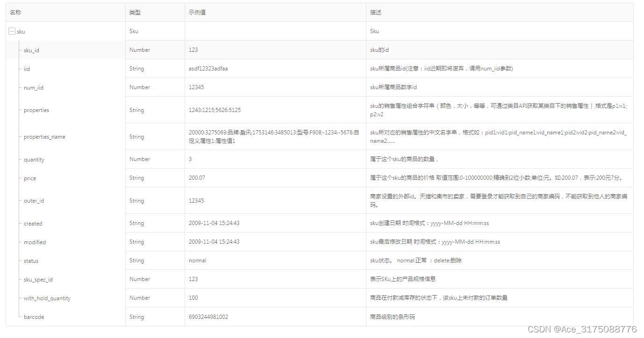Click the 名称 column header

[15, 12]
